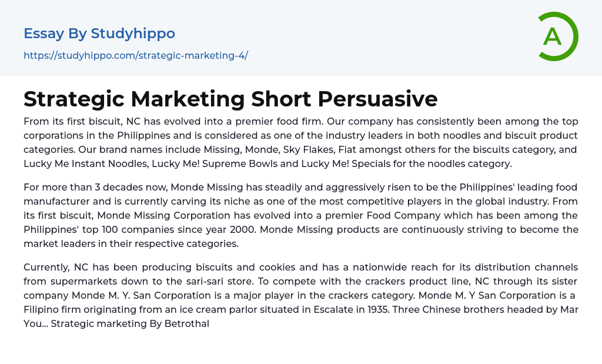This screenshot has width=602, height=364.
Task: Click the paragraph starting "For more than 3 decades"
Action: [301, 215]
